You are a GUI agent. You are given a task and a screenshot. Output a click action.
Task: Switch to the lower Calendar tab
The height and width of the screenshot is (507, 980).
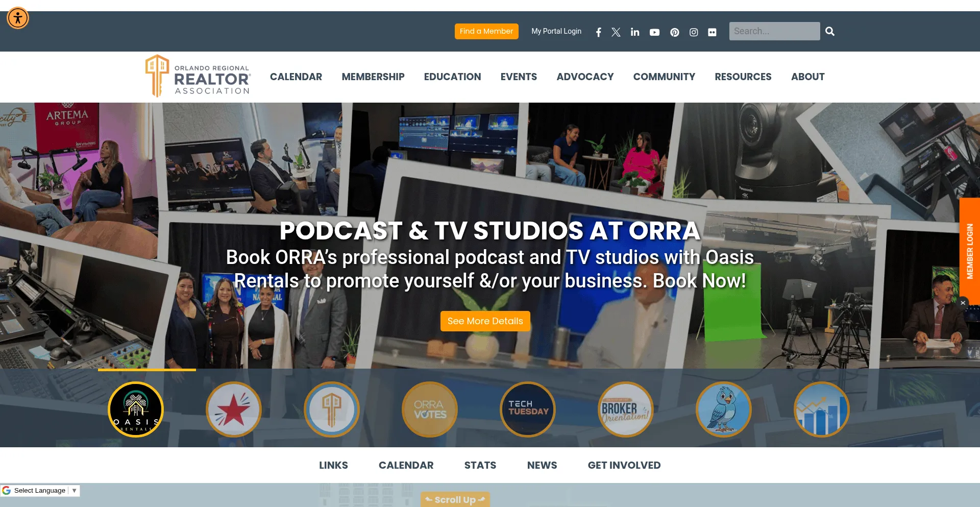coord(406,465)
